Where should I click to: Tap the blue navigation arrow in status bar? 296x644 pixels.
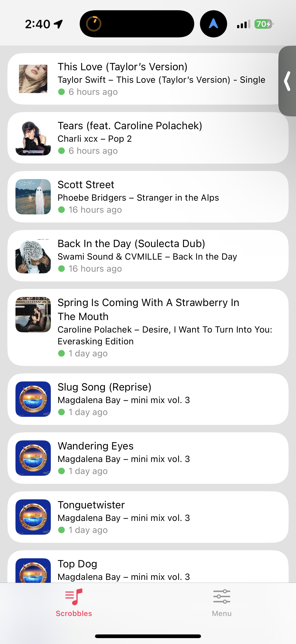pyautogui.click(x=213, y=24)
